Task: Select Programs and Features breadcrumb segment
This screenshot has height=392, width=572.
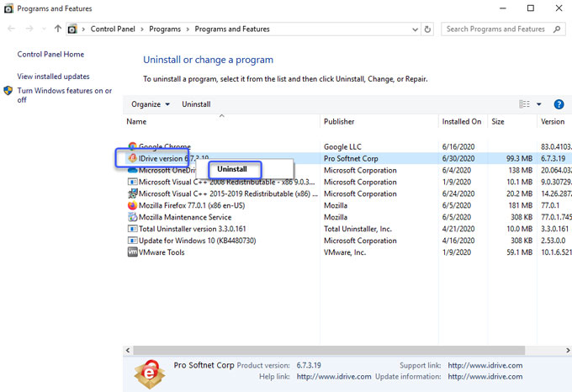Action: tap(232, 29)
